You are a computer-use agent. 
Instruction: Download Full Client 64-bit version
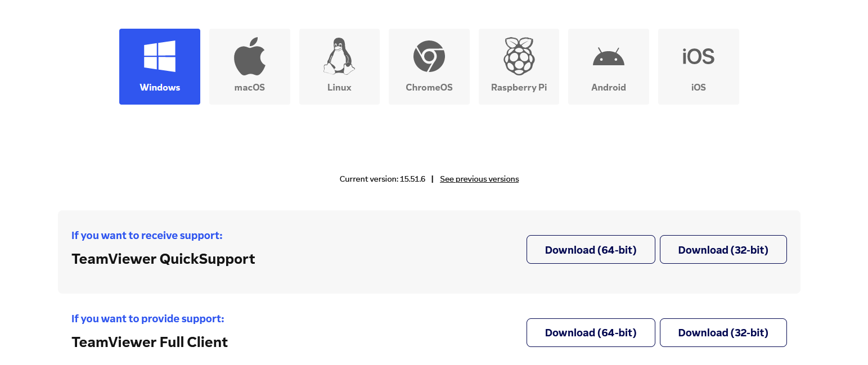[591, 333]
